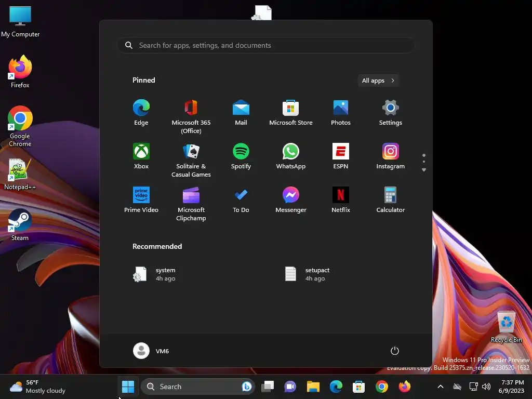Open Edge from pinned apps
This screenshot has height=399, width=532.
point(141,113)
